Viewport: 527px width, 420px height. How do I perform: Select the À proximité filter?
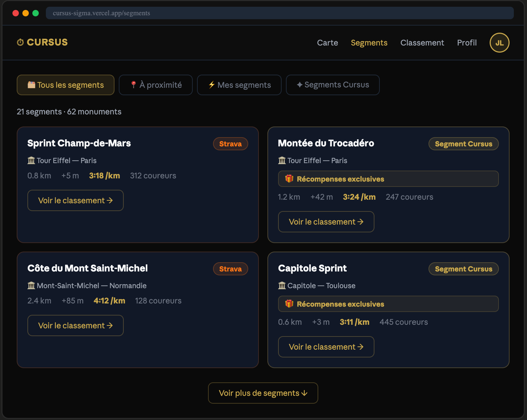coord(156,85)
